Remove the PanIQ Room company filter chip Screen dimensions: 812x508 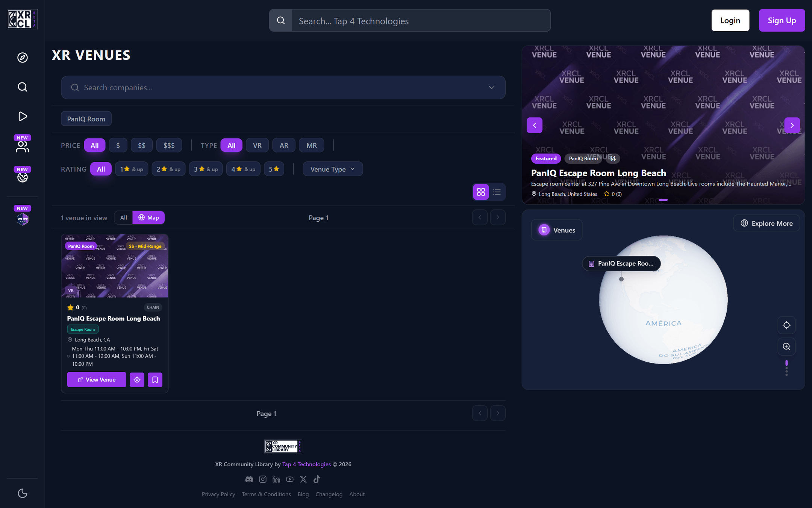pos(86,119)
